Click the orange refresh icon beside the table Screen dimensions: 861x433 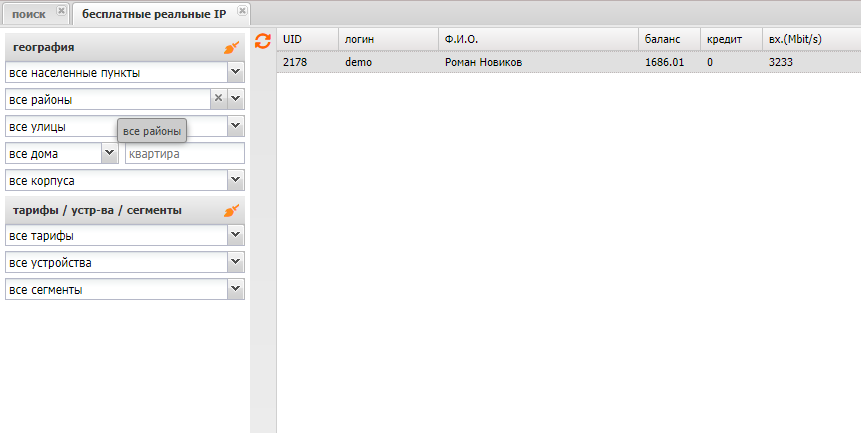pos(263,41)
